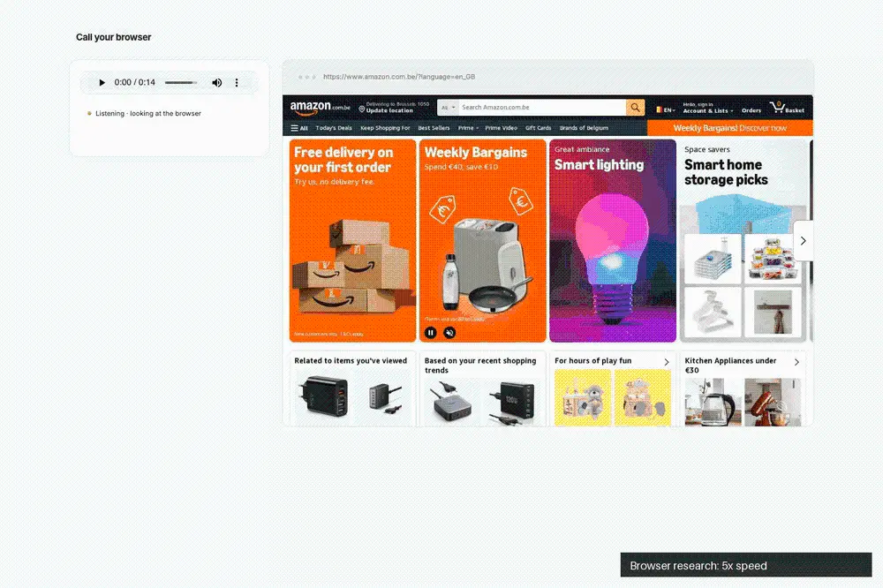Play the audio recording
Image resolution: width=883 pixels, height=588 pixels.
click(102, 82)
